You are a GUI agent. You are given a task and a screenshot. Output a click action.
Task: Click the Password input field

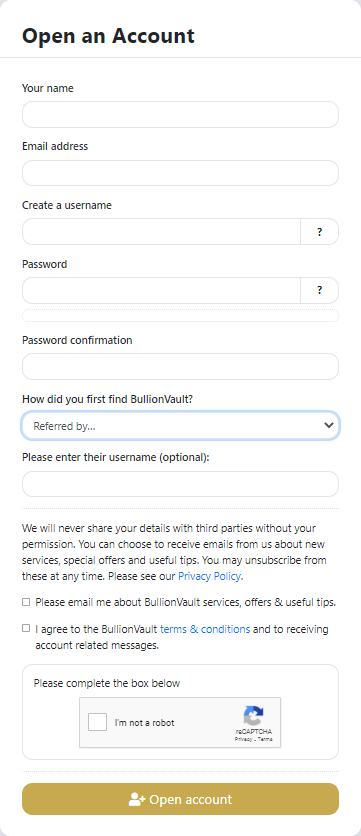(x=161, y=291)
